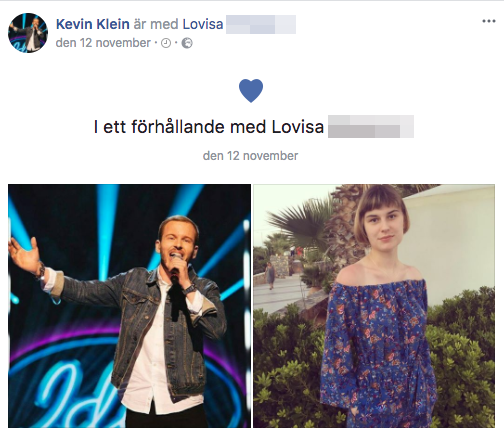Open the 'den 12 november' timestamp under name

(103, 43)
